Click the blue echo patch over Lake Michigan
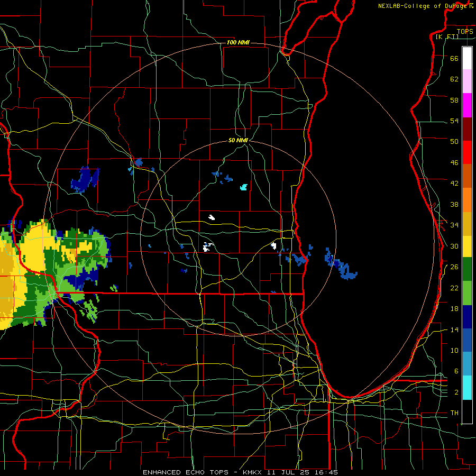This screenshot has height=476, width=476. coord(341,264)
